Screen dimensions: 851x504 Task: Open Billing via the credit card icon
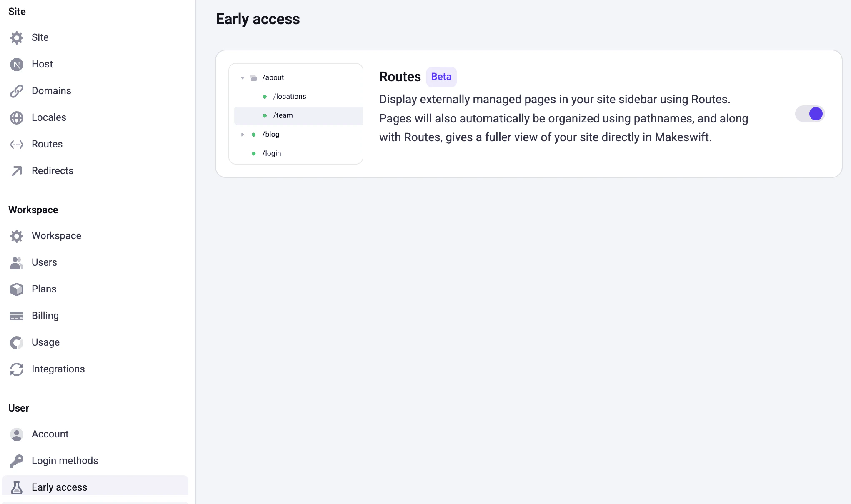[x=16, y=316]
